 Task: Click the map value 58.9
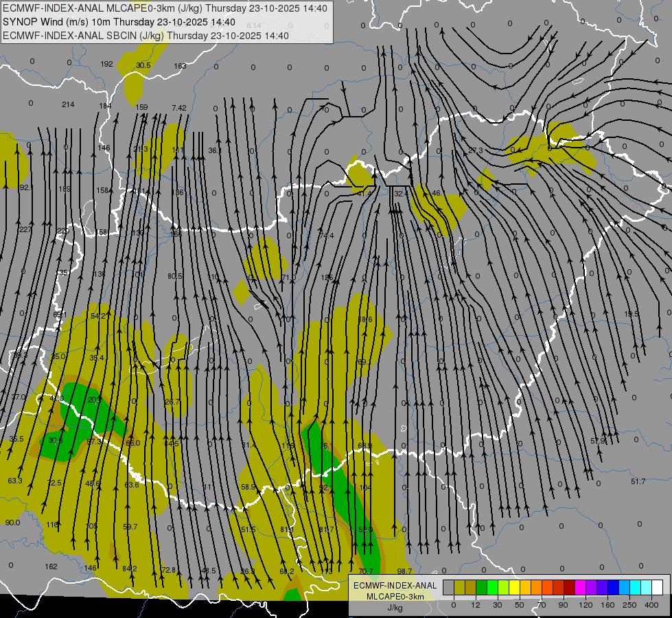pyautogui.click(x=248, y=487)
